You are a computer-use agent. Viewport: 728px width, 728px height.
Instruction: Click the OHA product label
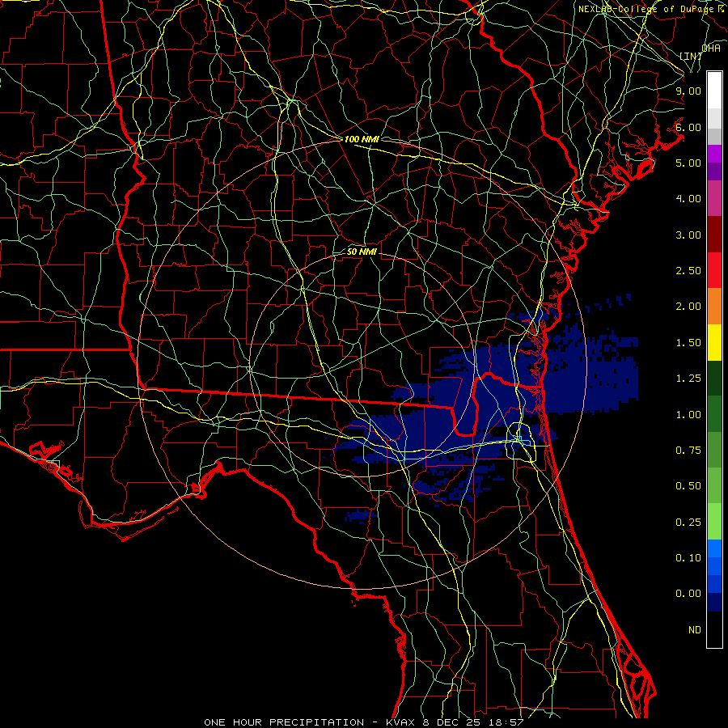(711, 49)
